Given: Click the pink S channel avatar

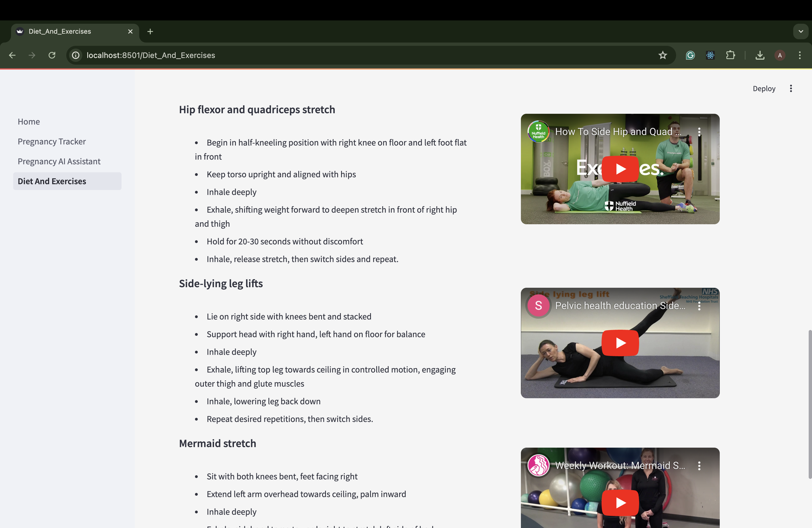Looking at the screenshot, I should (x=538, y=306).
